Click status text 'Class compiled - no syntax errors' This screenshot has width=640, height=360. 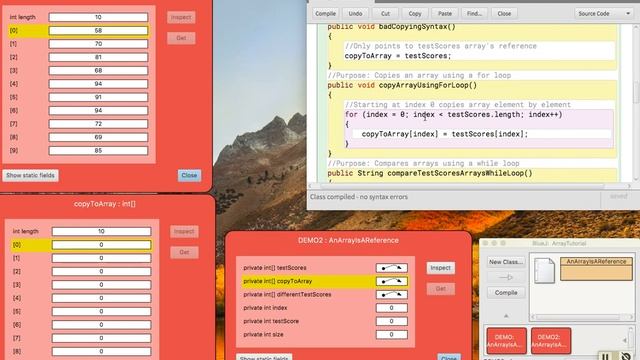[359, 197]
